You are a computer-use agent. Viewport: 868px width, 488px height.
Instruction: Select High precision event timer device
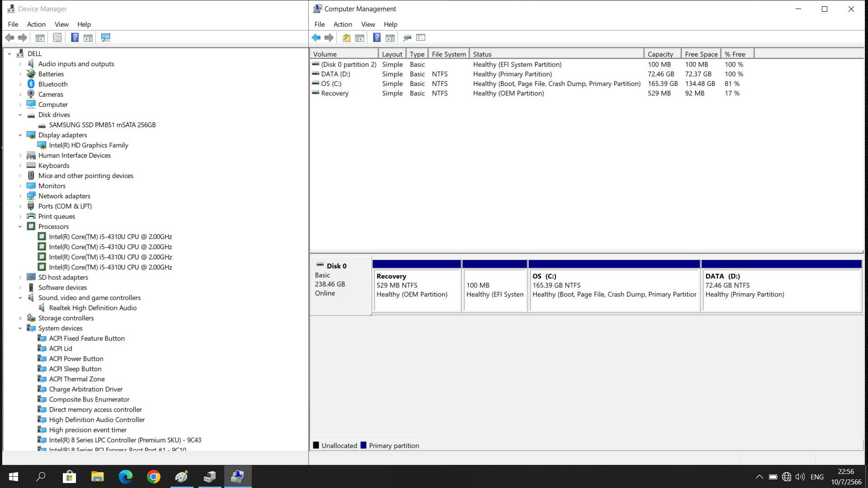coord(88,430)
